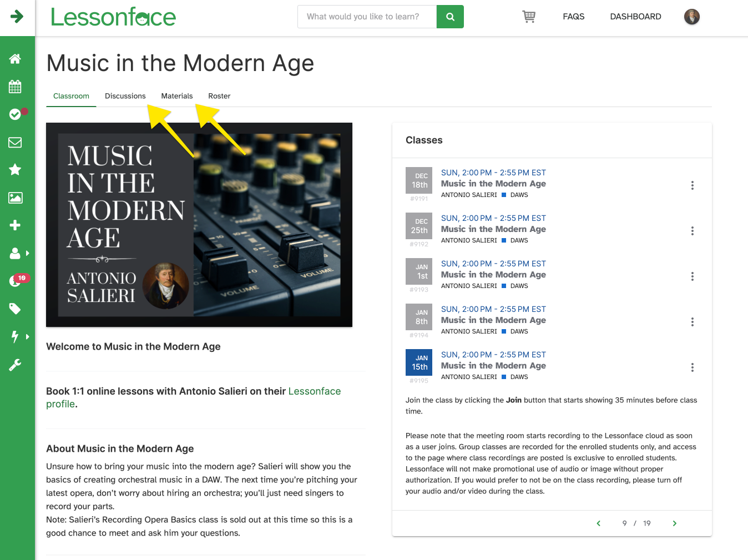Go to the next page of classes
This screenshot has height=560, width=748.
coord(674,523)
